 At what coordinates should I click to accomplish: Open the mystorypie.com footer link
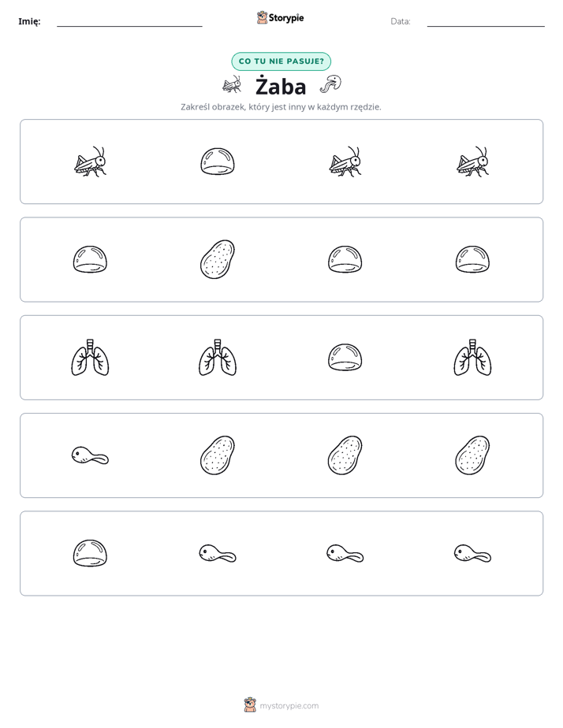click(x=289, y=706)
